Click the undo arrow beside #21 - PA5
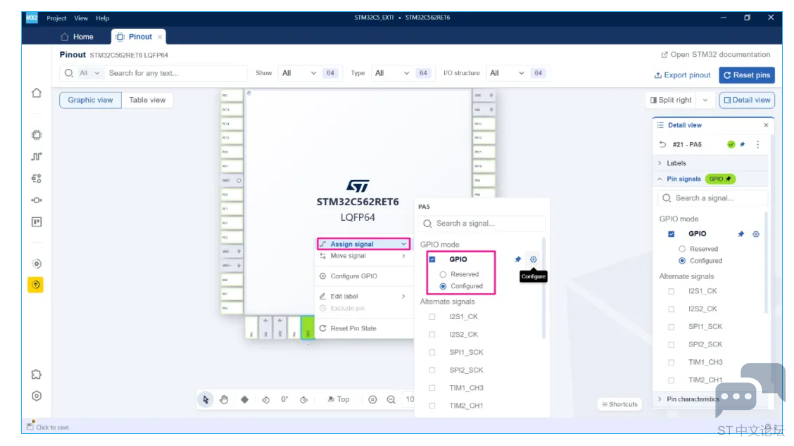The height and width of the screenshot is (446, 794). point(662,144)
